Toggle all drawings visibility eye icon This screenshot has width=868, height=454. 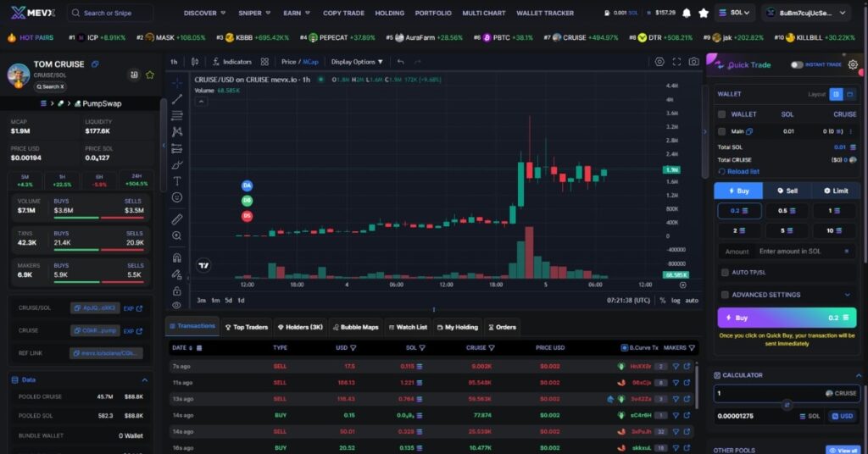pos(176,305)
